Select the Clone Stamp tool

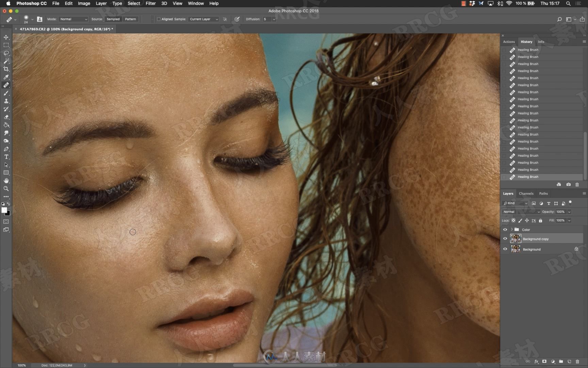click(6, 101)
